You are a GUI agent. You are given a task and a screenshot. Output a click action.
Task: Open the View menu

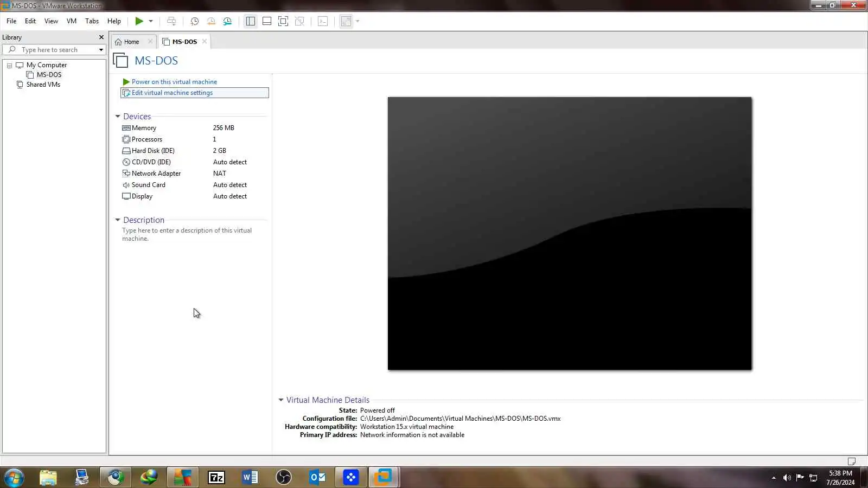(51, 21)
